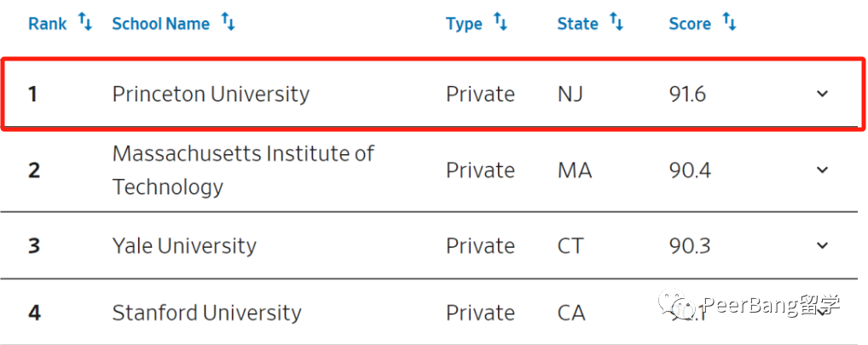This screenshot has width=868, height=345.
Task: Select the Princeton University school name
Action: tap(211, 94)
